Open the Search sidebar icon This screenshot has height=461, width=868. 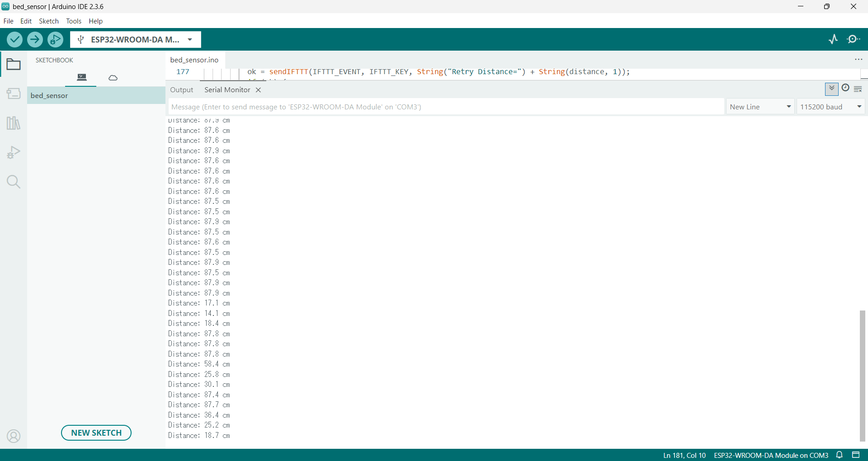[14, 182]
